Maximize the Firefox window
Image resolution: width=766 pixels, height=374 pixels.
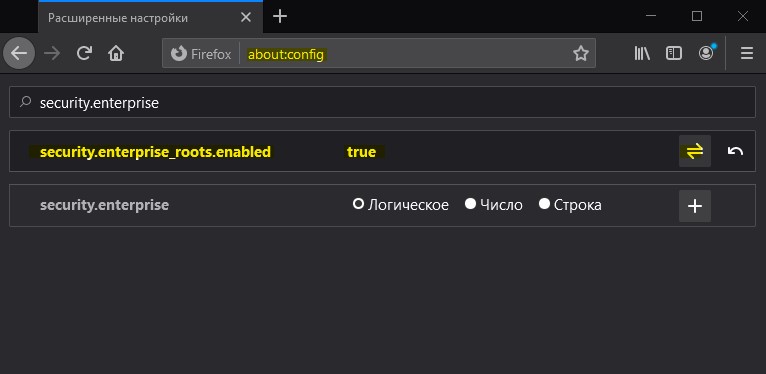pyautogui.click(x=697, y=16)
